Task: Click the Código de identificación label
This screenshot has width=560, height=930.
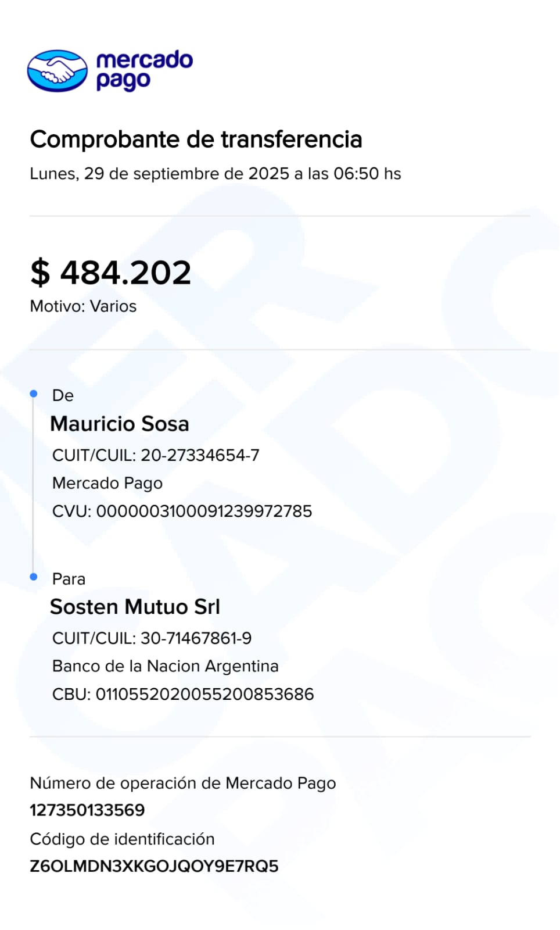Action: [122, 839]
